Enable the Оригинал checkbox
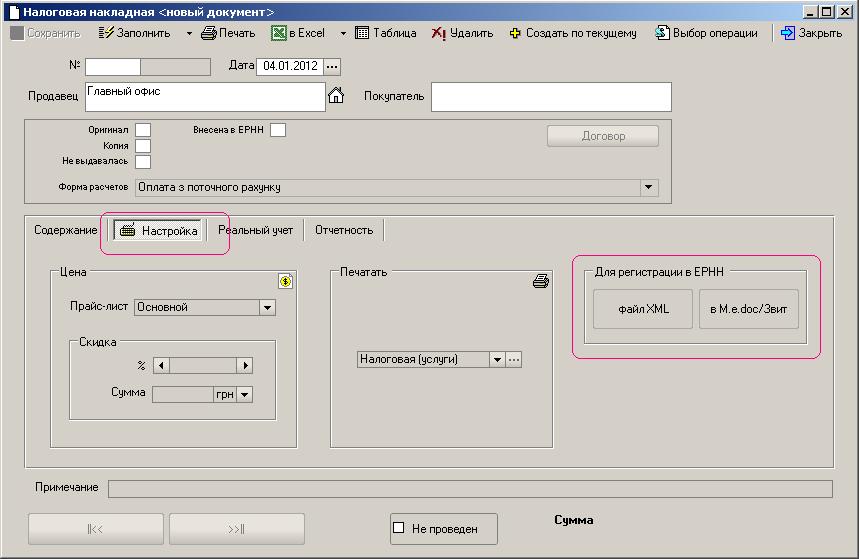The image size is (859, 559). (143, 130)
